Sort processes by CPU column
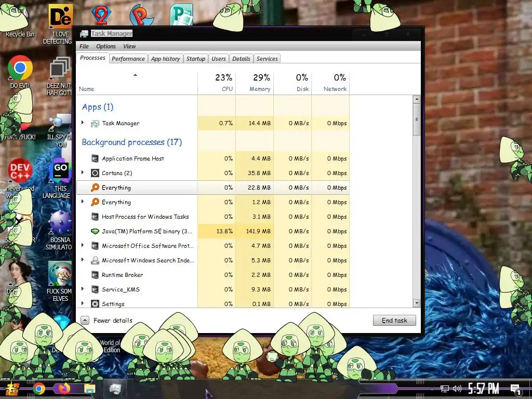Viewport: 532px width, 399px height. 217,83
